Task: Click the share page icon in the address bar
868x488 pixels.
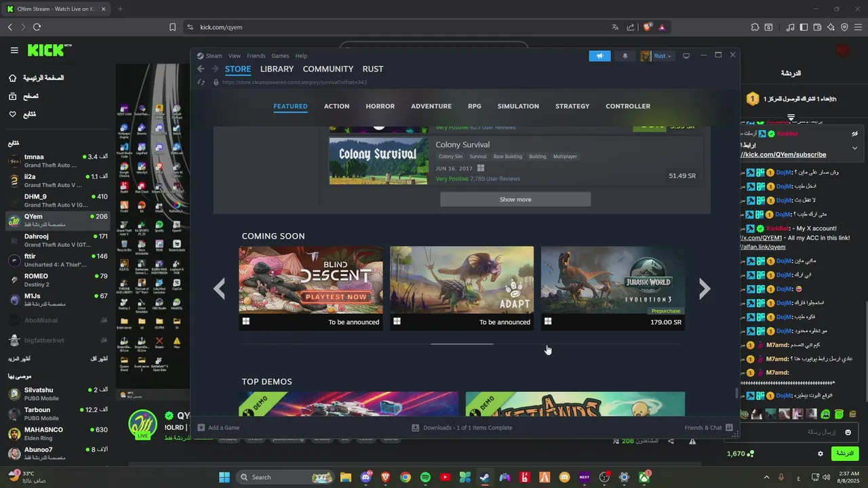Action: (631, 27)
